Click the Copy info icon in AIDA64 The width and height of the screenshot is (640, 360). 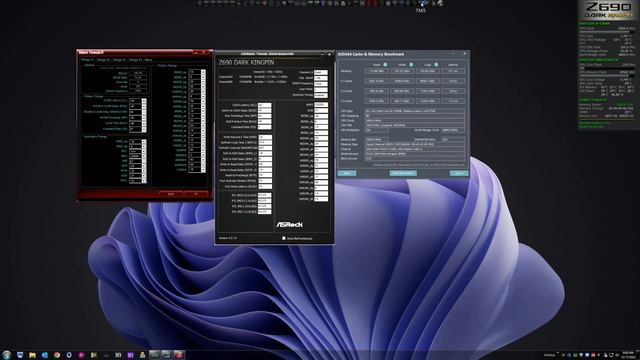[436, 64]
